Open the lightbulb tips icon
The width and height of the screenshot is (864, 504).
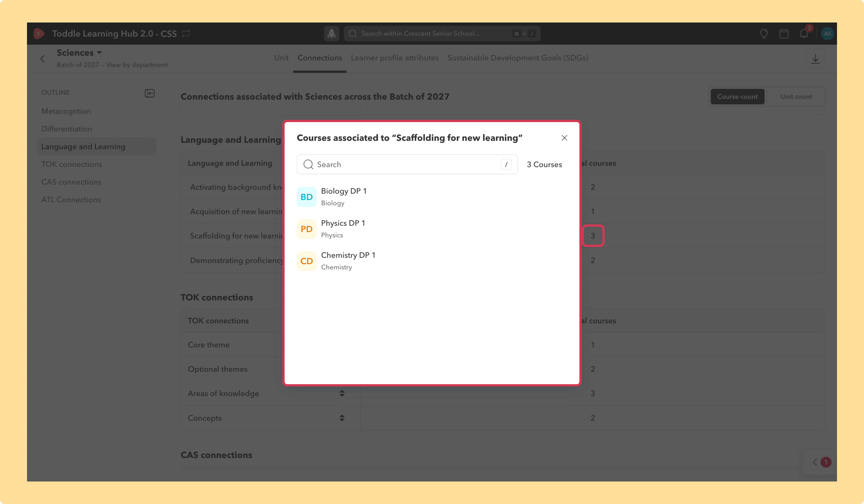coord(764,34)
